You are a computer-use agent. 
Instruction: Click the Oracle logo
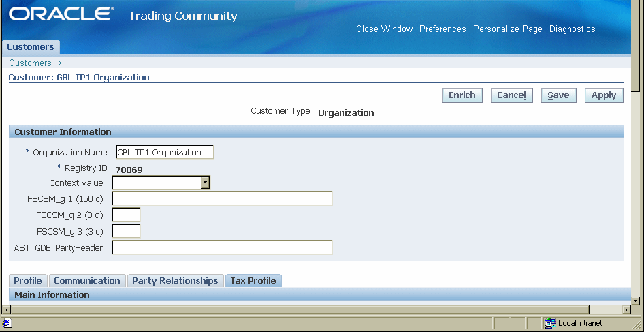pos(60,15)
